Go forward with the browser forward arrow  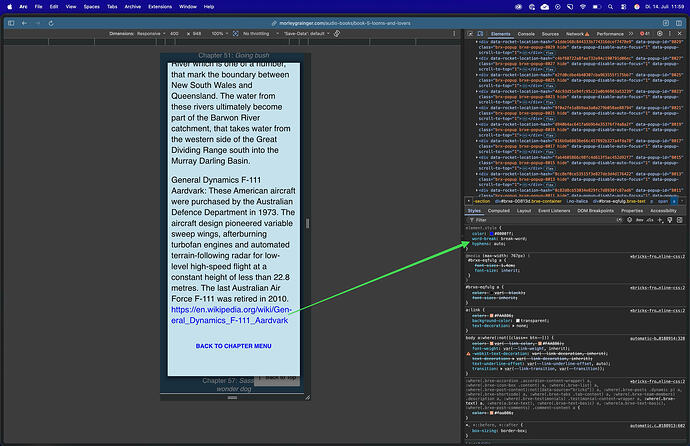click(38, 23)
